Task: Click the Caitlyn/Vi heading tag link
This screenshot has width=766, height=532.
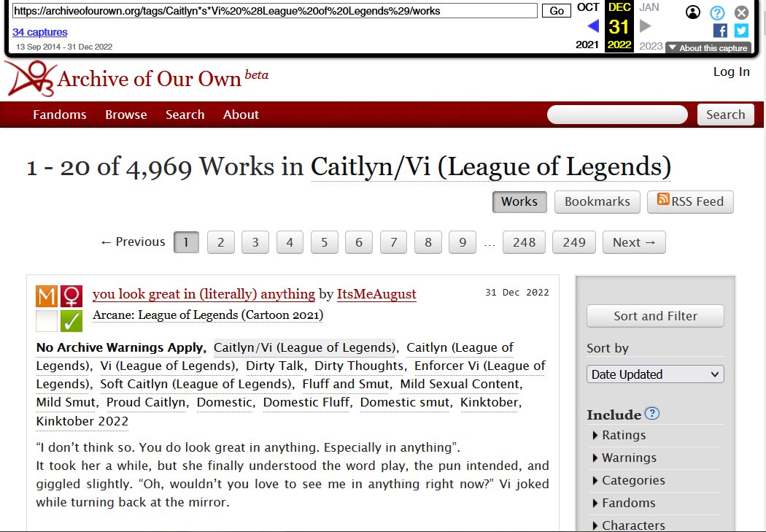Action: tap(491, 166)
